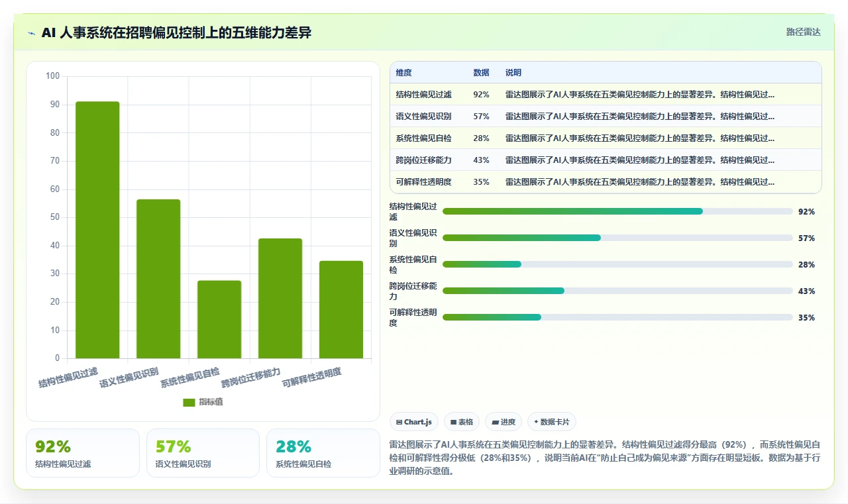This screenshot has width=848, height=504.
Task: Click the 系统性偏见自检 28% progress bar
Action: point(617,264)
